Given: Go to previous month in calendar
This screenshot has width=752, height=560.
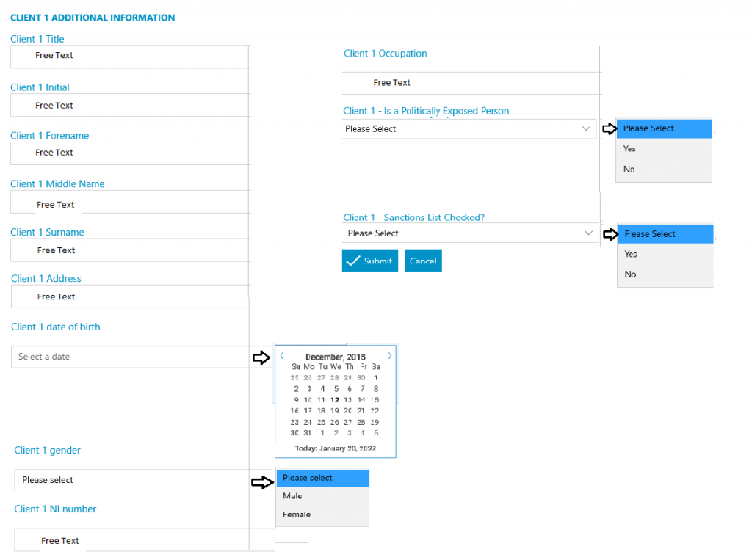Looking at the screenshot, I should coord(282,356).
